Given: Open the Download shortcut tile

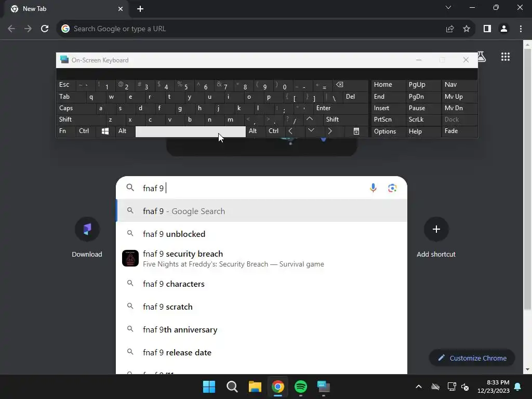Looking at the screenshot, I should coord(87,238).
